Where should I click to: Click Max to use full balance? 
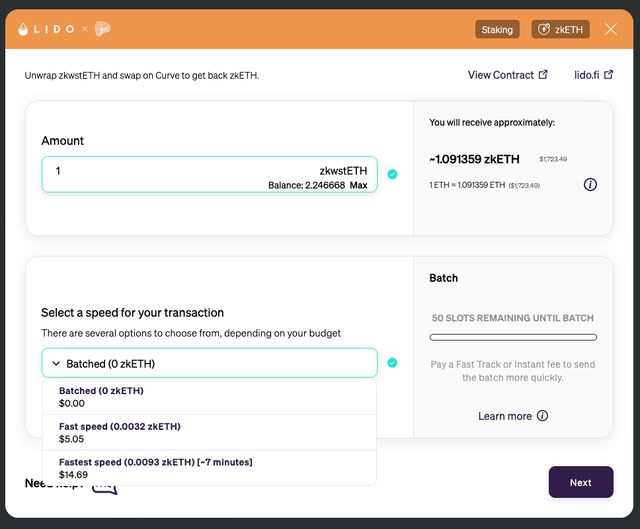(x=358, y=185)
